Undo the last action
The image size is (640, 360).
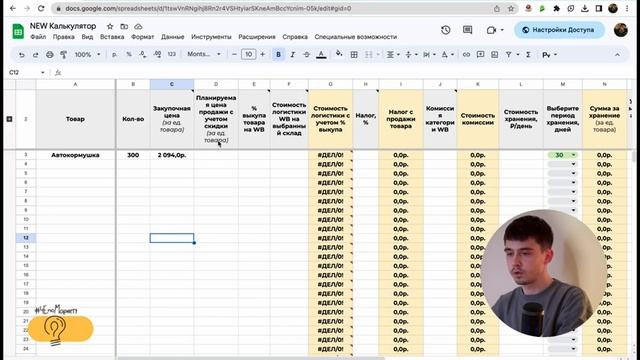(x=22, y=55)
